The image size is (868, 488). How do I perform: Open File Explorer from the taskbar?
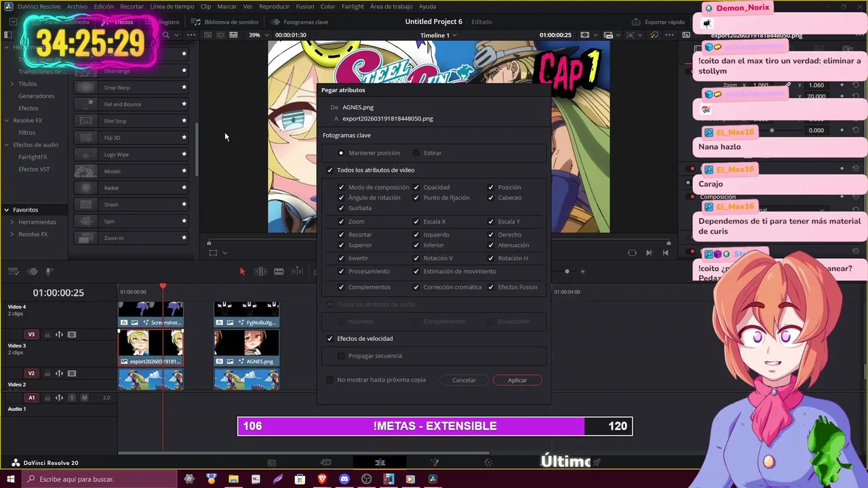click(233, 479)
